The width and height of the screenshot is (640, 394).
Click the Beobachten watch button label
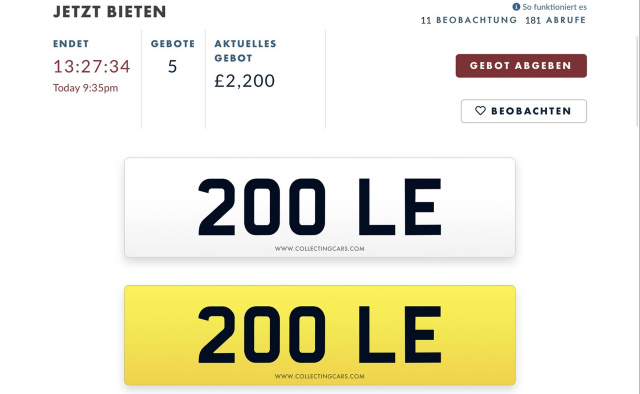pyautogui.click(x=531, y=111)
